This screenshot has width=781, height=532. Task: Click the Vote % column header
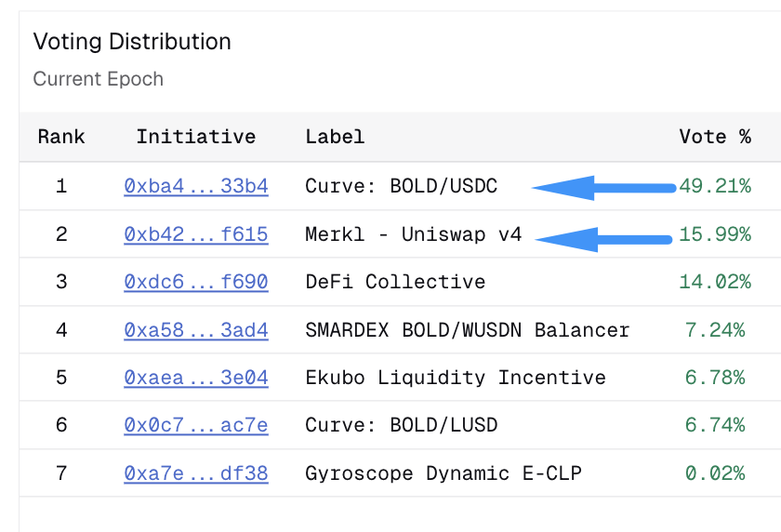(715, 137)
